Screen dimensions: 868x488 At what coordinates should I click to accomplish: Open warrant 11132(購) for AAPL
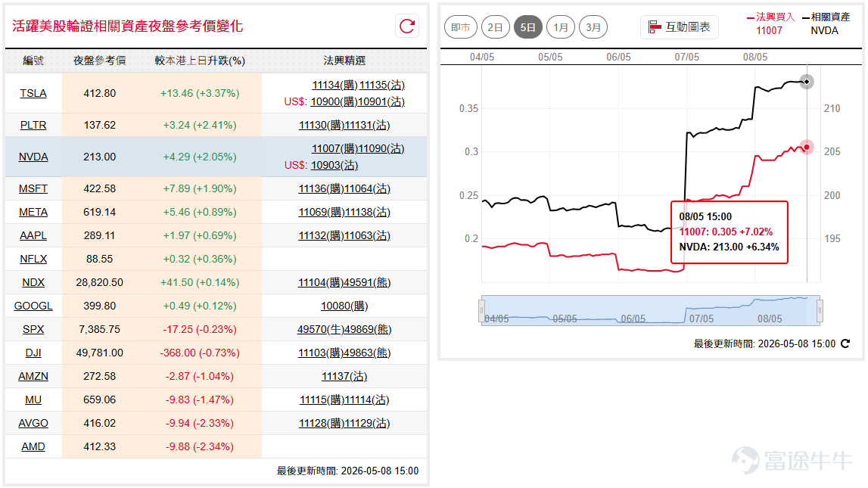coord(321,235)
